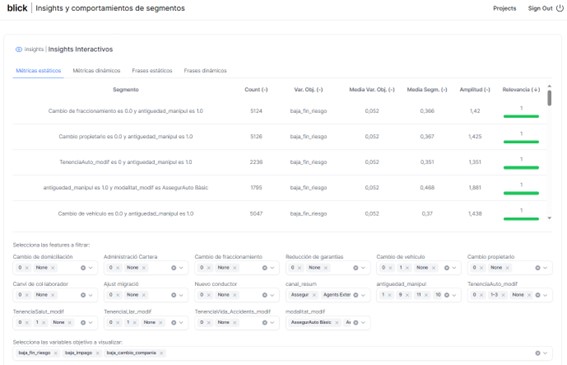
Task: Remove the baja_impago chip
Action: point(97,353)
